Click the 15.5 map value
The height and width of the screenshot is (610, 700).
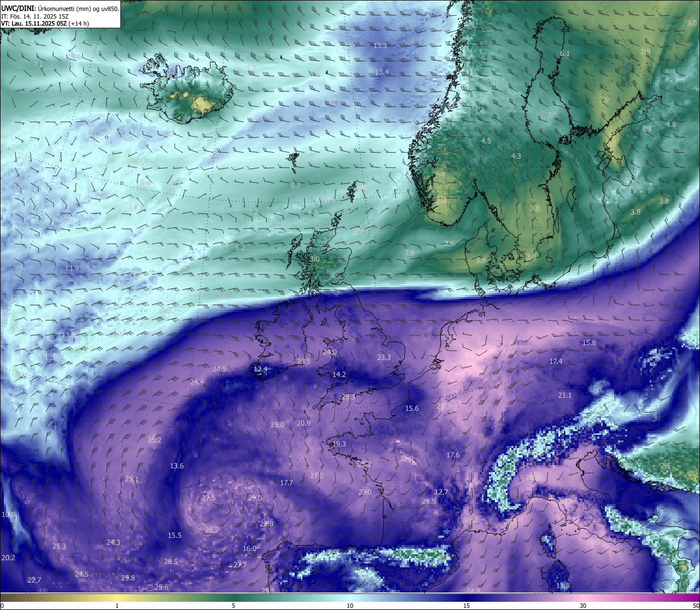[174, 536]
